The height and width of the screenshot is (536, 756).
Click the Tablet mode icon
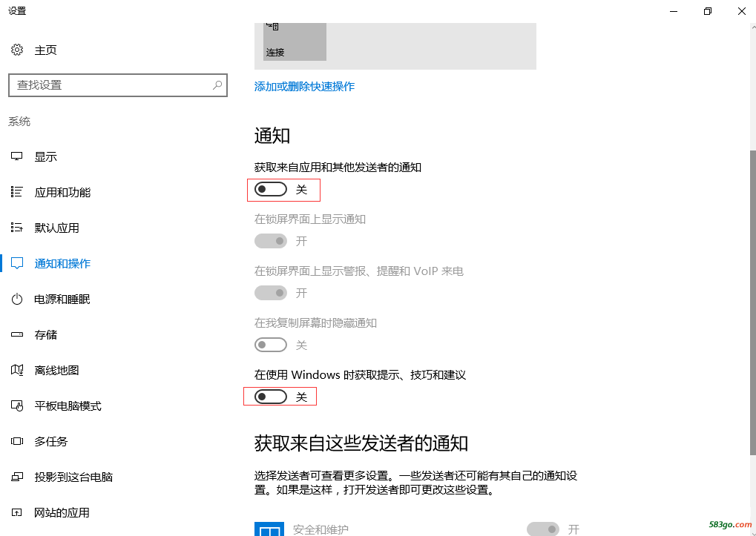[x=17, y=406]
